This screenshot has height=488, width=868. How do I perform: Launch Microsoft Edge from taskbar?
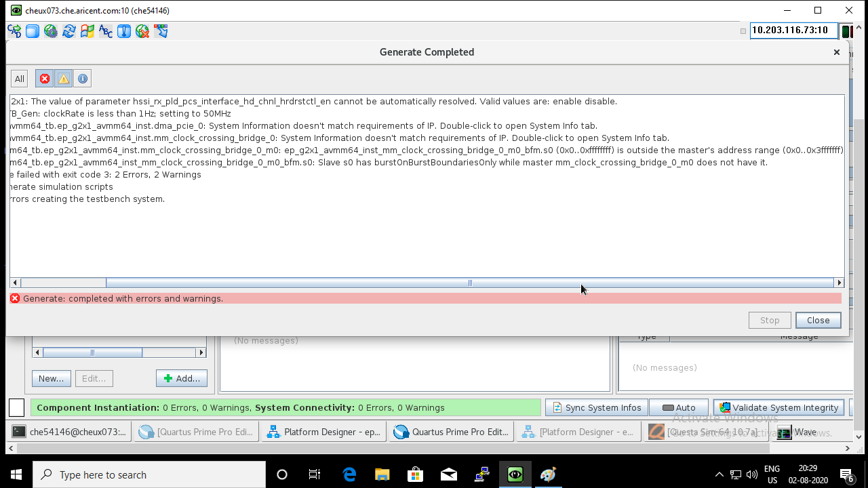tap(349, 474)
